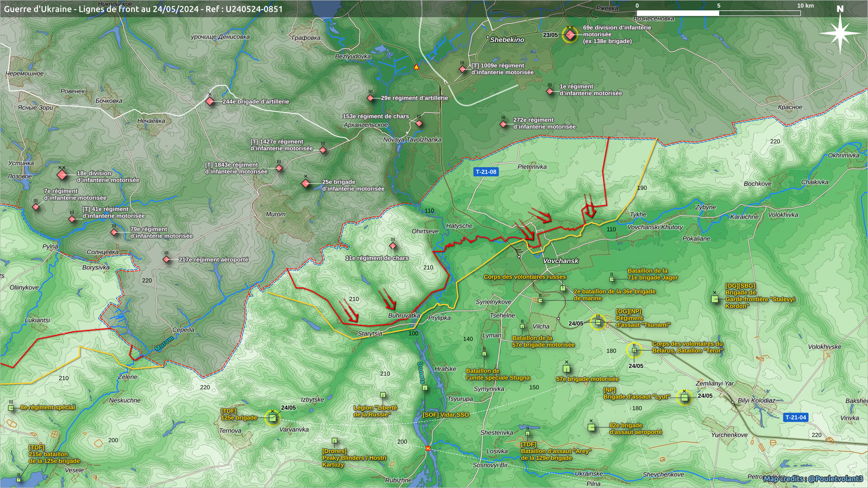This screenshot has height=488, width=868.
Task: Click the Vovchansk city label
Action: tap(561, 261)
